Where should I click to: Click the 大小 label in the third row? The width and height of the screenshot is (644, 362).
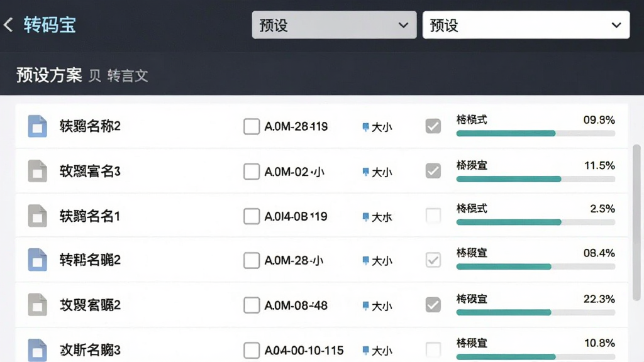tap(382, 217)
